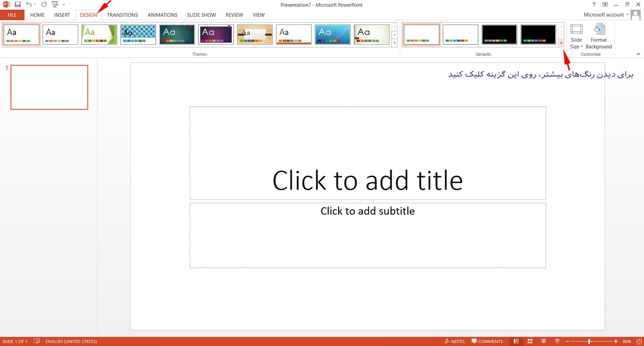Apply the purple Ion Boardroom theme

pos(216,34)
